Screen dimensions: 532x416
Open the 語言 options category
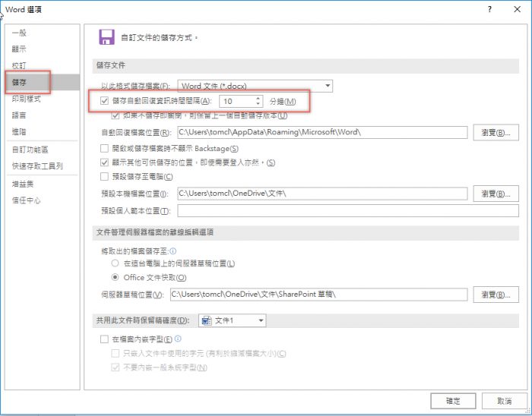pyautogui.click(x=19, y=115)
